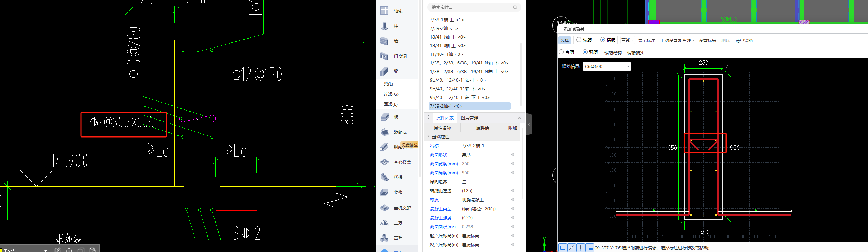Click the 选择 button in section editor
Screen dimensions: 868x252
coord(565,40)
